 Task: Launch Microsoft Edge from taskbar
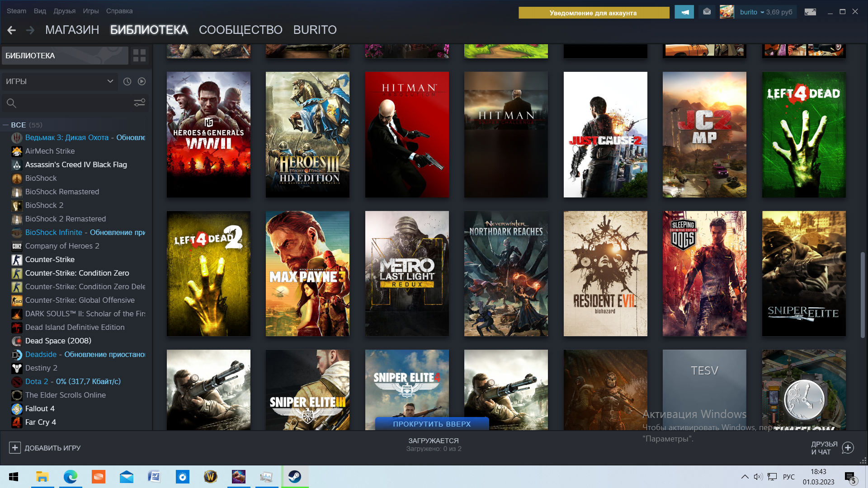(71, 477)
